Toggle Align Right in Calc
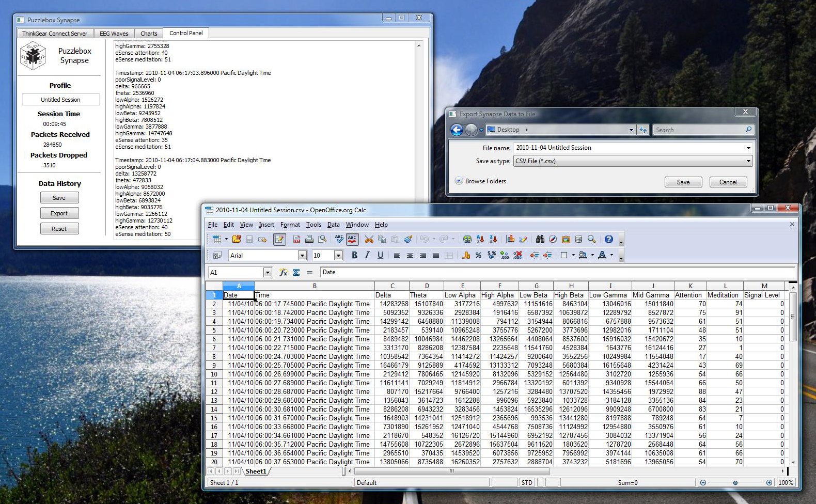Screen dimensions: 816x504 click(x=422, y=255)
